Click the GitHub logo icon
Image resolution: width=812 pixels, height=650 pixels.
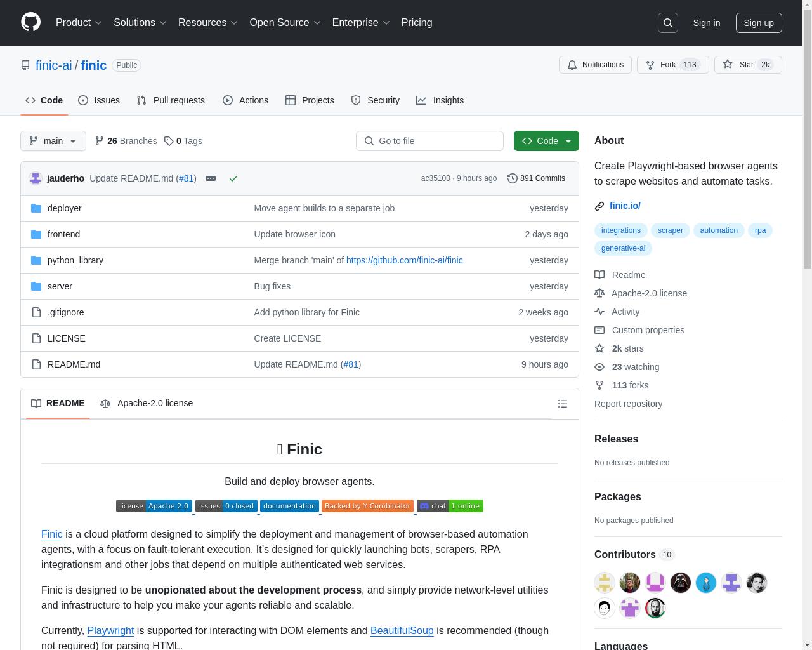coord(30,22)
